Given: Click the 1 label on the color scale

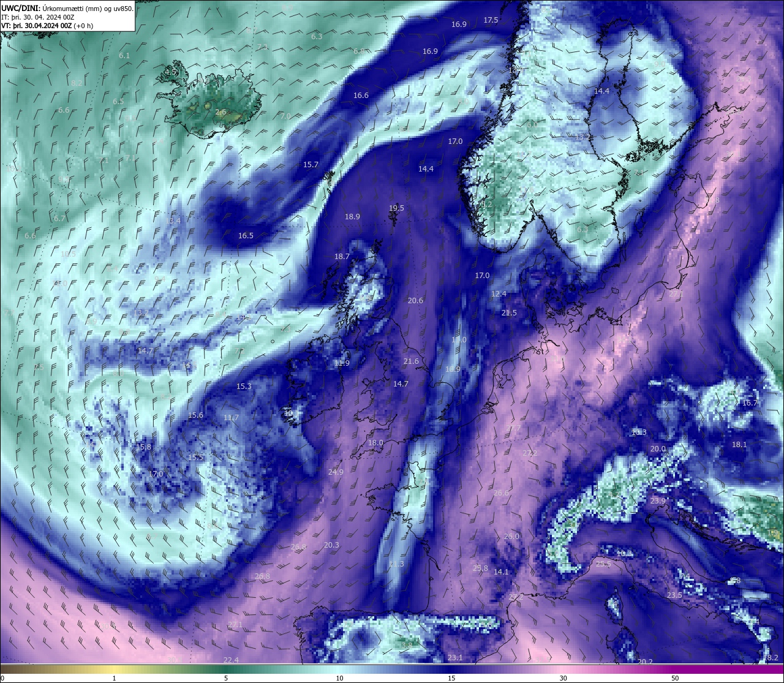Looking at the screenshot, I should click(114, 678).
